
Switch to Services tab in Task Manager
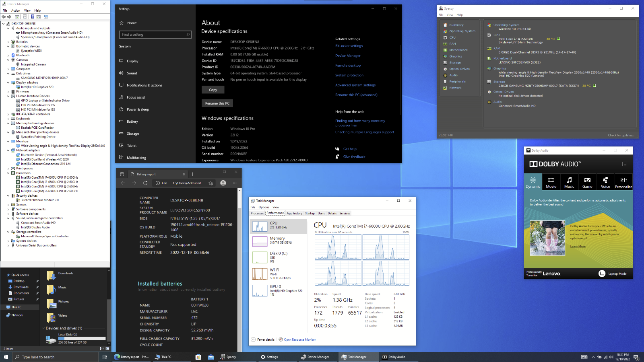(345, 214)
